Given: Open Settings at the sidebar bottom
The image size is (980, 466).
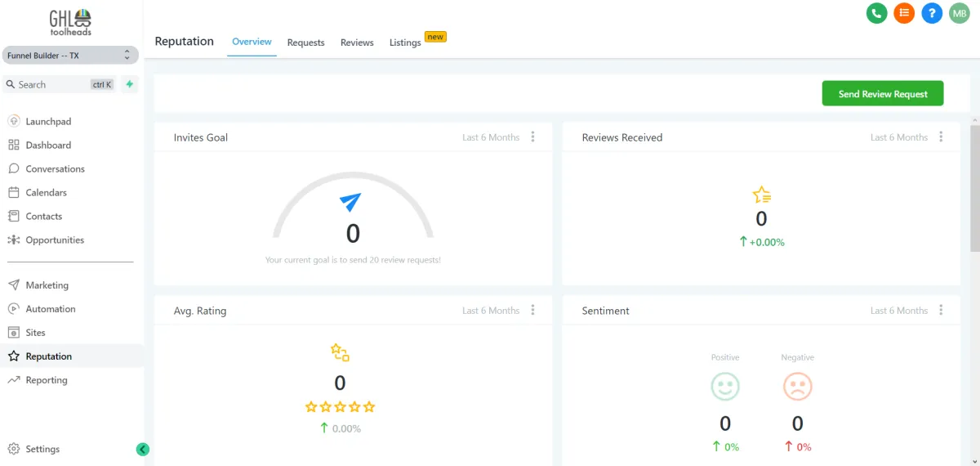Looking at the screenshot, I should (42, 449).
